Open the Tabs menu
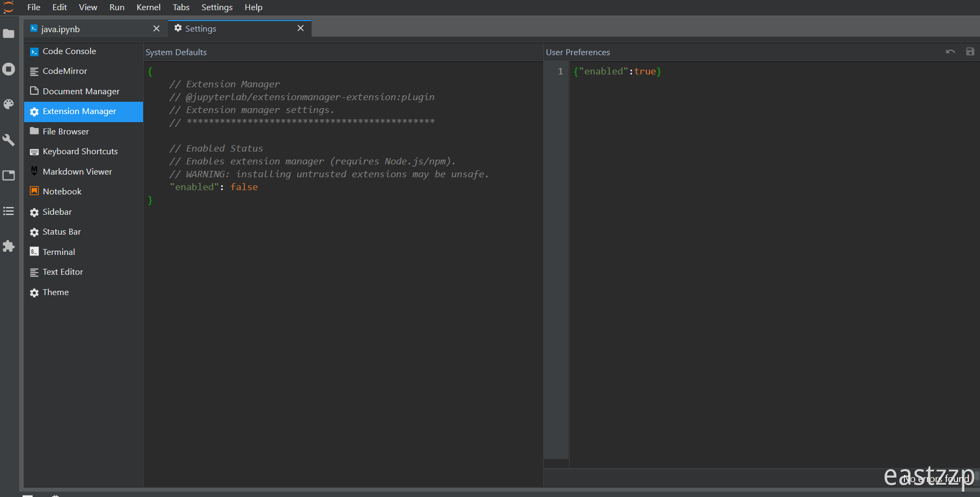The height and width of the screenshot is (497, 980). click(181, 7)
